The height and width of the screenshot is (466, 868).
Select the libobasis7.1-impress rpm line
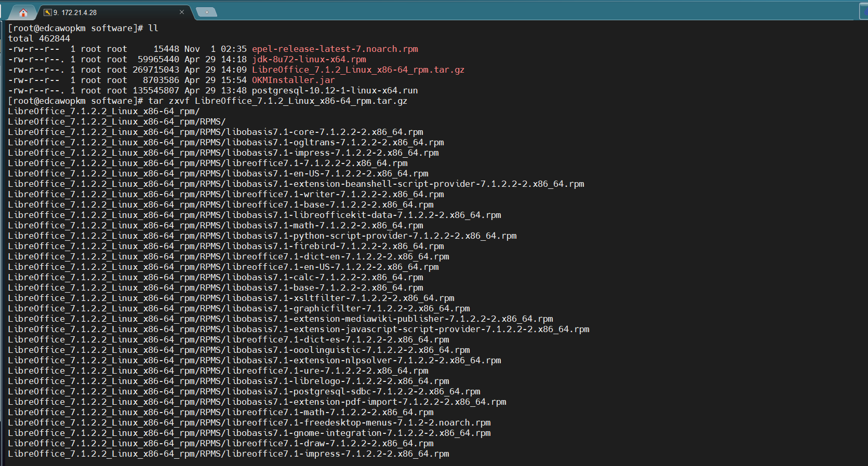click(223, 153)
